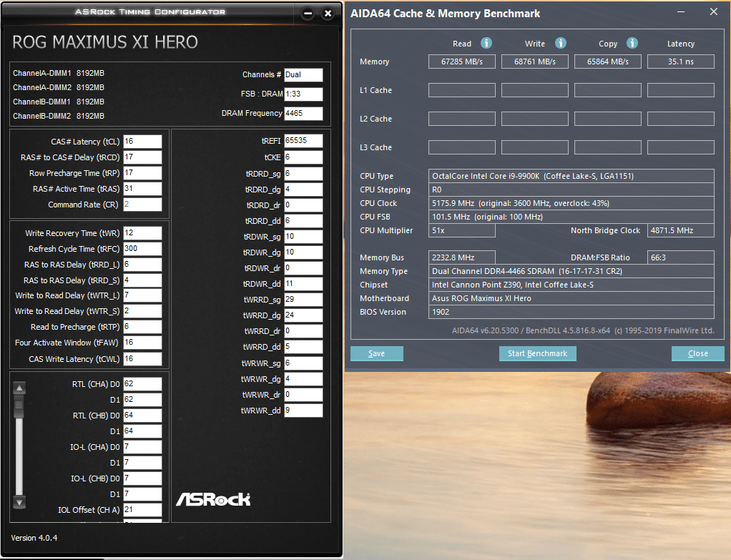Image resolution: width=731 pixels, height=560 pixels.
Task: Click the Memory Type DDR4-4466 text
Action: [x=527, y=271]
